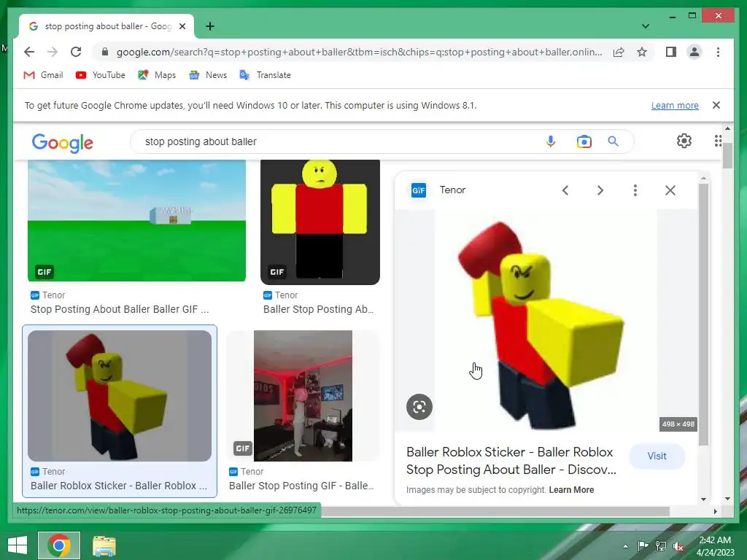
Task: Open Translate bookmark
Action: coord(265,75)
